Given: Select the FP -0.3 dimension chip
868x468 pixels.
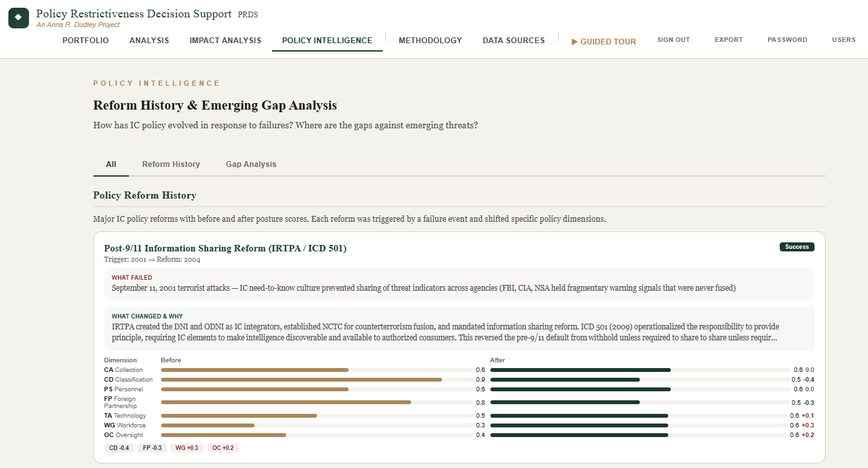Looking at the screenshot, I should click(x=153, y=447).
